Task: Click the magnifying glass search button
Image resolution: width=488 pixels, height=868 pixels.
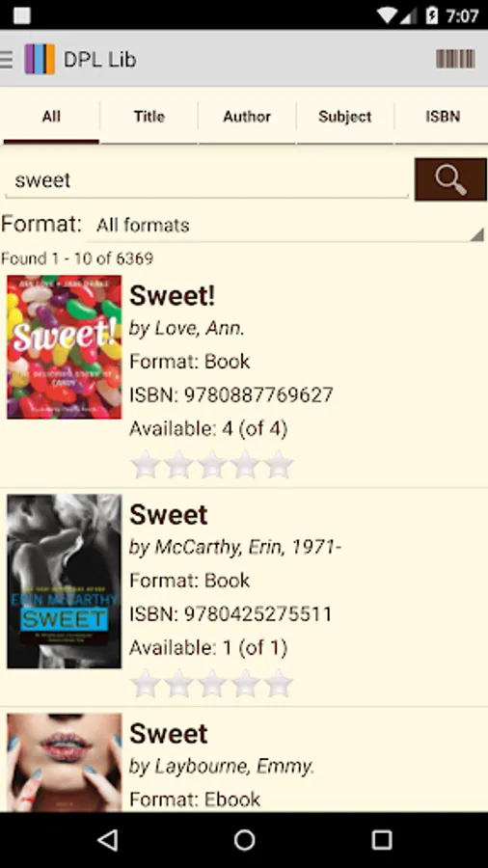Action: pyautogui.click(x=450, y=179)
